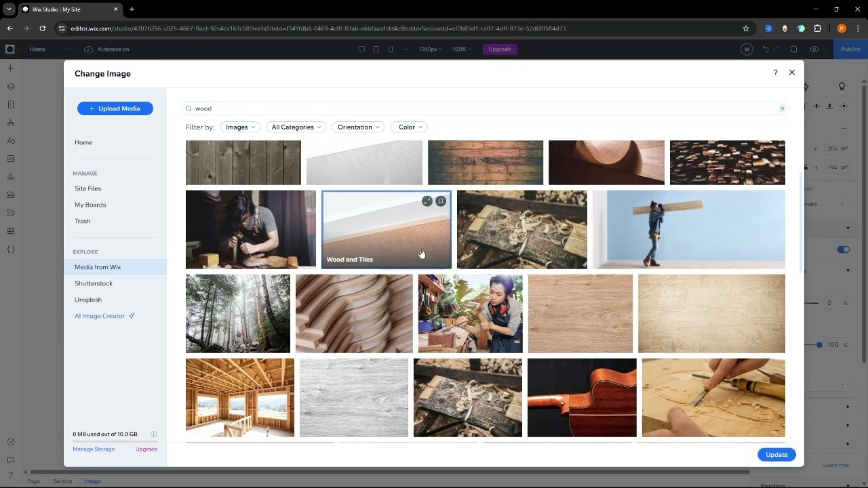Select the foggy forest image thumbnail
The height and width of the screenshot is (488, 868).
click(238, 314)
